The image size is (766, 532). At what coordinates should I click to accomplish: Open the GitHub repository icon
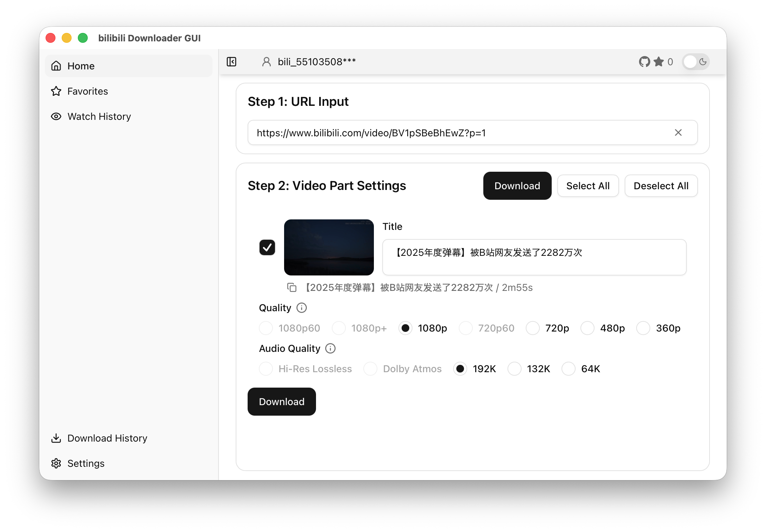pos(644,62)
